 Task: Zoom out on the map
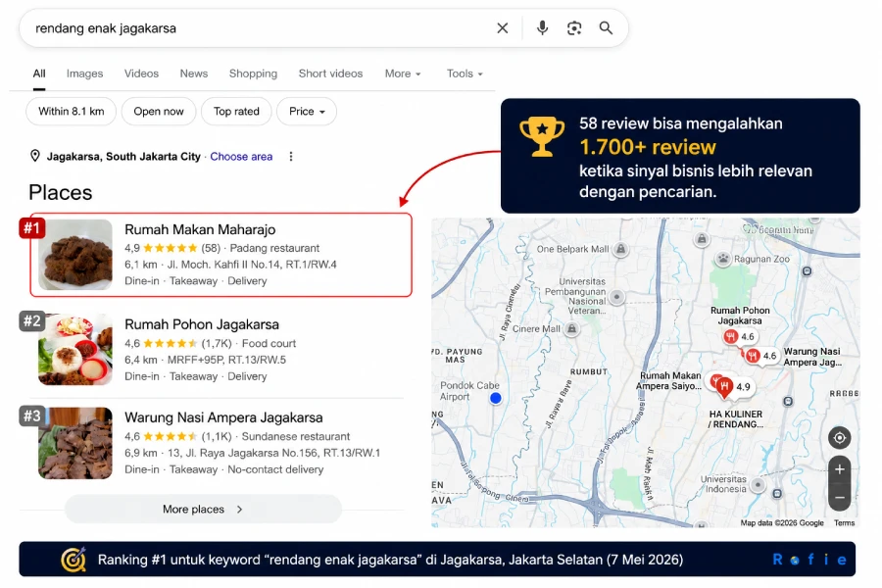pos(839,498)
